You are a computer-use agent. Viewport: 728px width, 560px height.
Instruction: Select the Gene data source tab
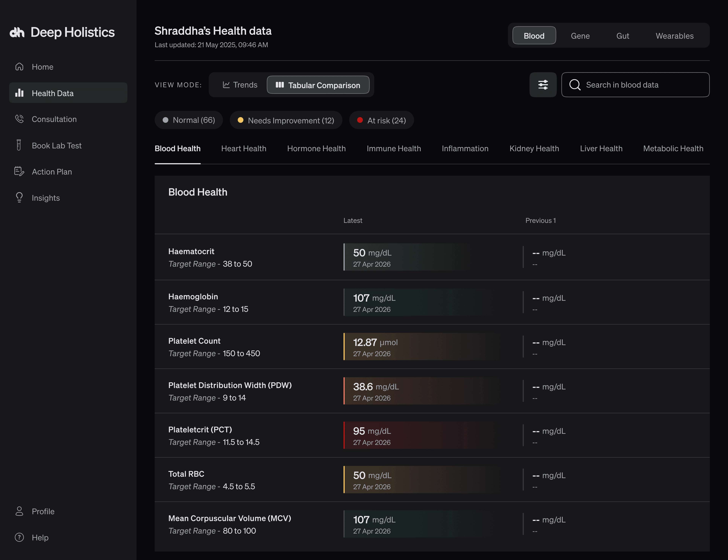[x=580, y=36]
